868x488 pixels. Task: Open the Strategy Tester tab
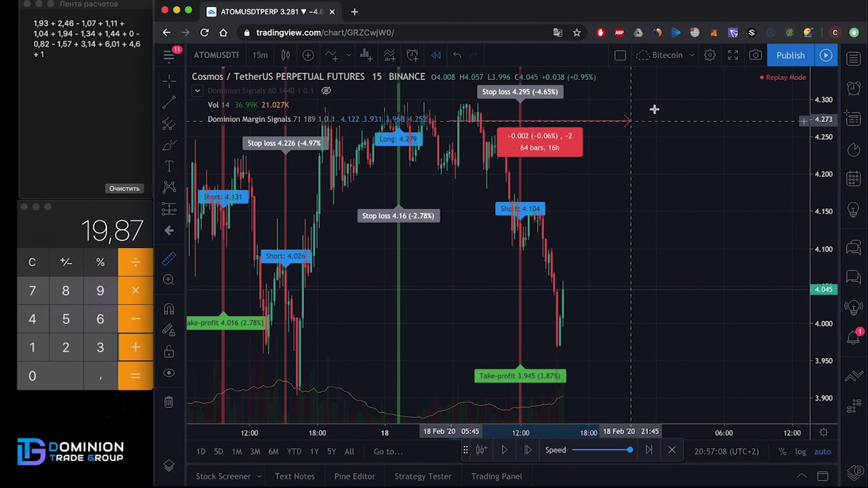point(423,476)
